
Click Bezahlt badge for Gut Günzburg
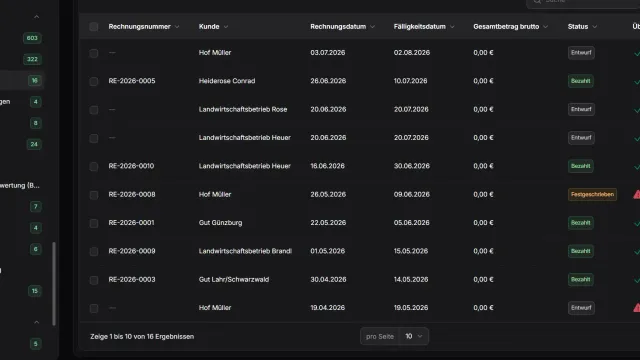pos(580,223)
